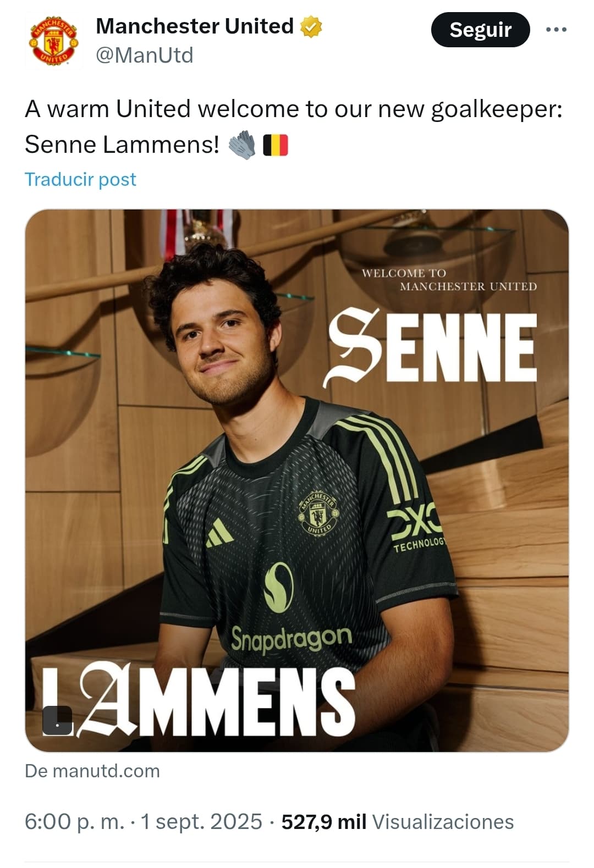Click the Snapdragon sponsor logo on shirt
594x868 pixels.
point(291,638)
